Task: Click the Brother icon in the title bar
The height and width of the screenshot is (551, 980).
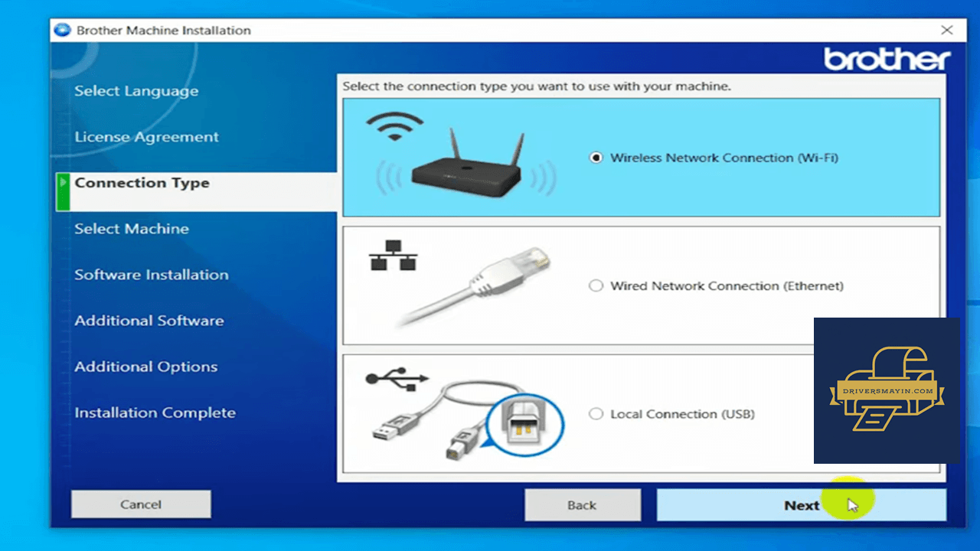Action: 62,31
